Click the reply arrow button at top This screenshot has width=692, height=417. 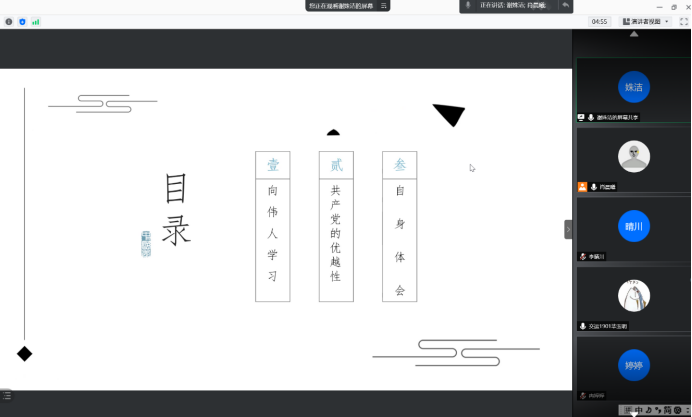[565, 6]
